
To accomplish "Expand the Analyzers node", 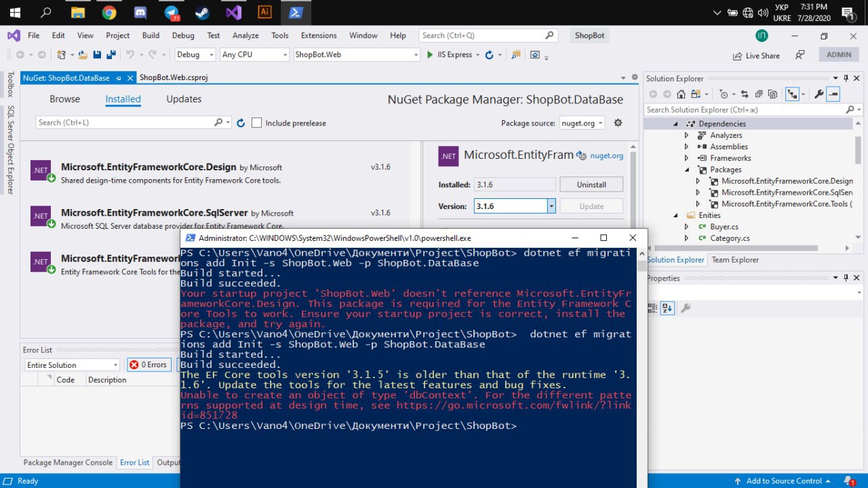I will 687,136.
